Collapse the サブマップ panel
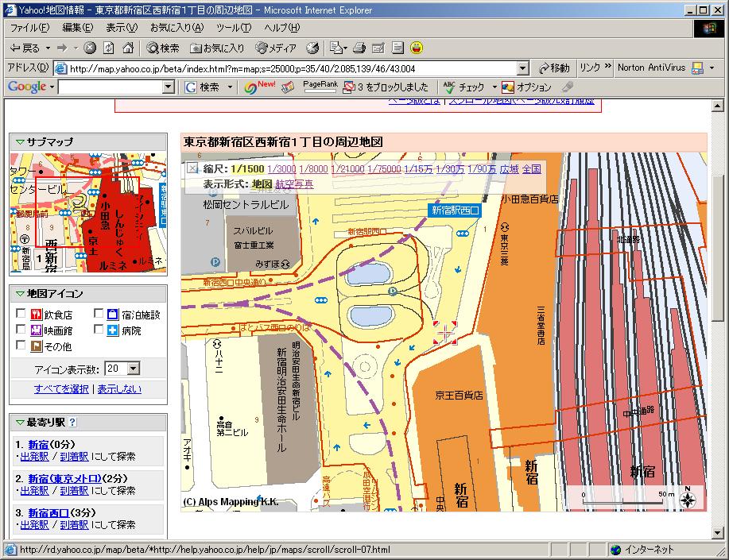The image size is (729, 560). (20, 142)
